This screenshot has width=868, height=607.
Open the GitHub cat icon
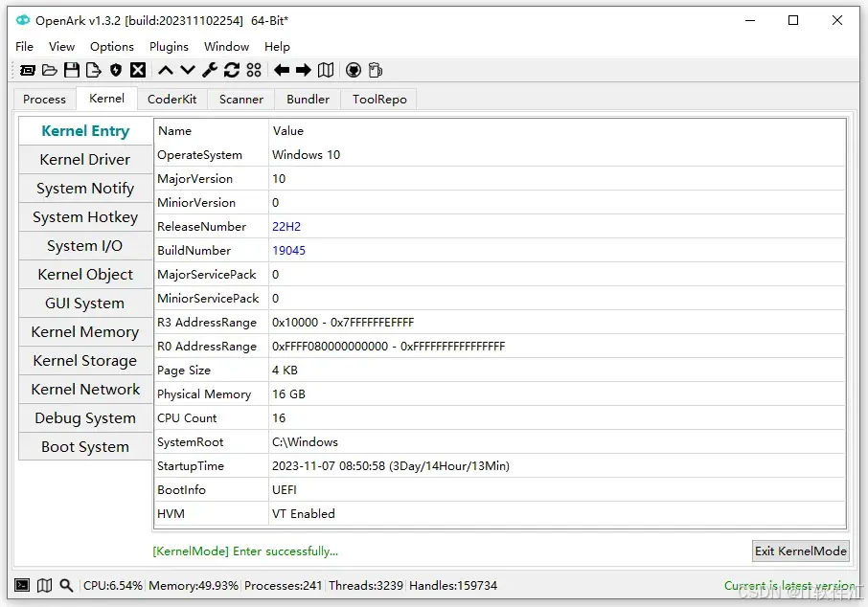[354, 70]
